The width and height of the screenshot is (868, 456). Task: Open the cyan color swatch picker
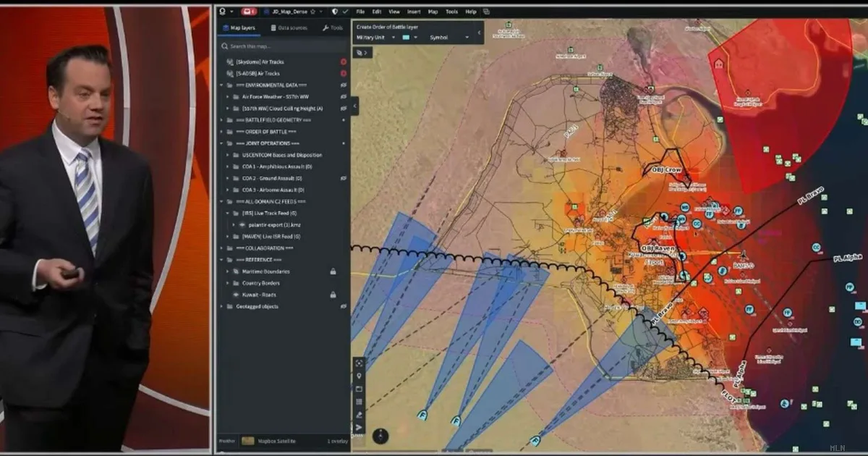pyautogui.click(x=408, y=37)
